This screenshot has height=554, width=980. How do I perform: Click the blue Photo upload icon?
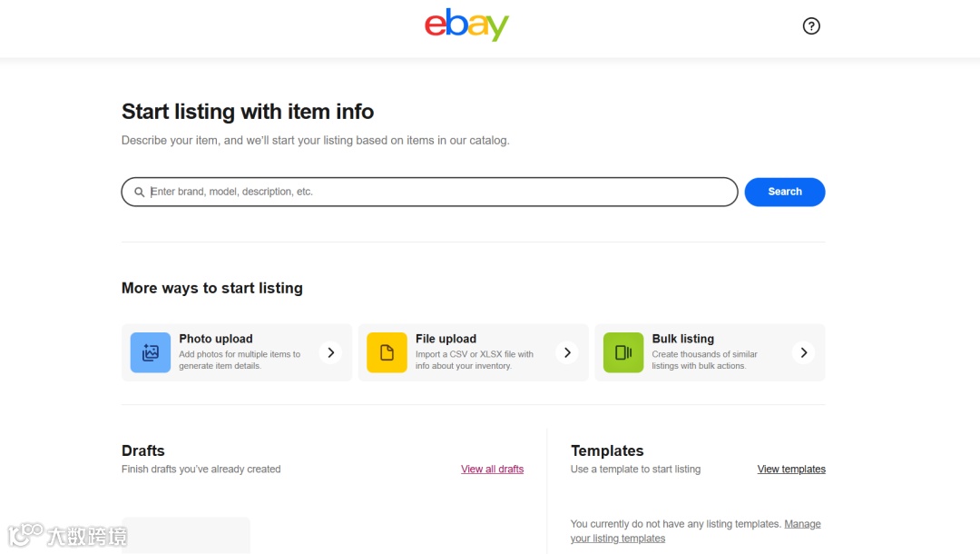[151, 352]
